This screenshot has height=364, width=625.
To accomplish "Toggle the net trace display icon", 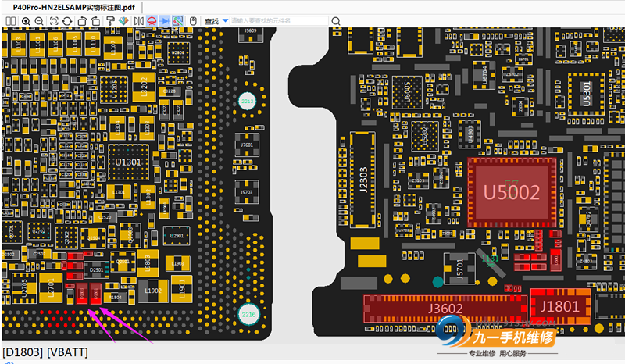I will [178, 21].
